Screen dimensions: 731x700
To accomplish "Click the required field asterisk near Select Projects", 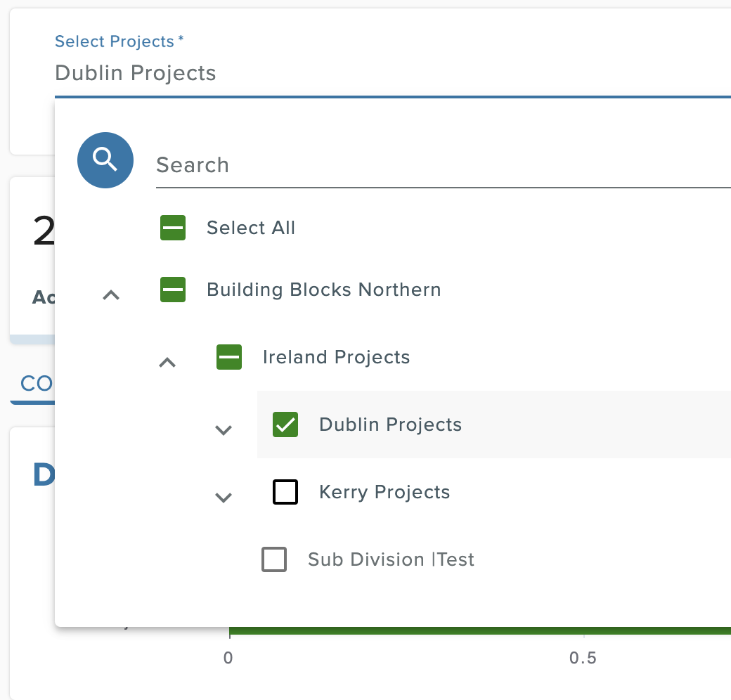I will tap(180, 39).
